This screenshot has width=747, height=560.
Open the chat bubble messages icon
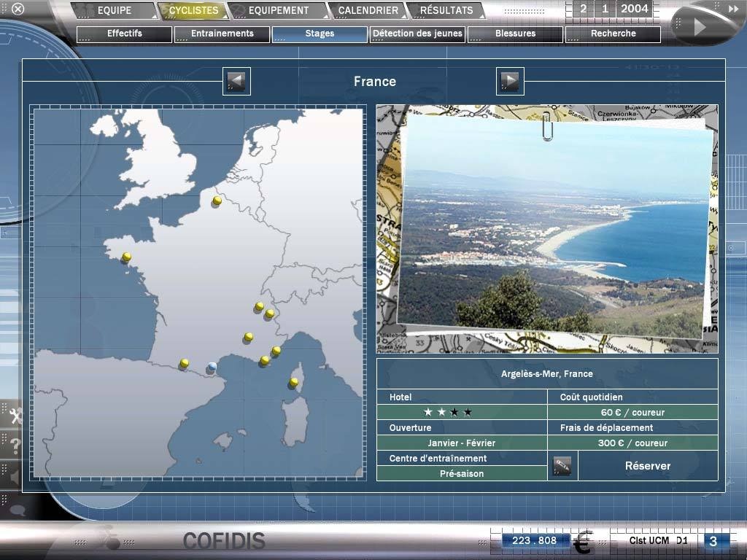(15, 510)
